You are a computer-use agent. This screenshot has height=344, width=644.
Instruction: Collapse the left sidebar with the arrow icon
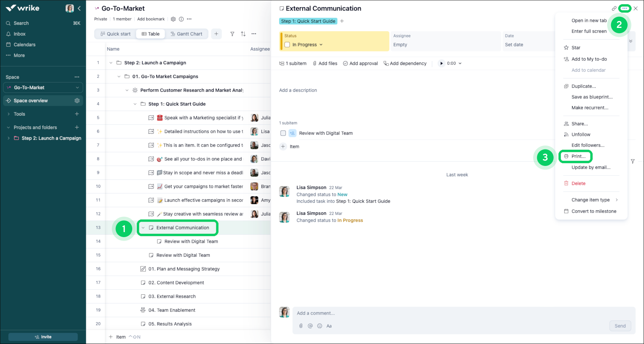tap(79, 8)
